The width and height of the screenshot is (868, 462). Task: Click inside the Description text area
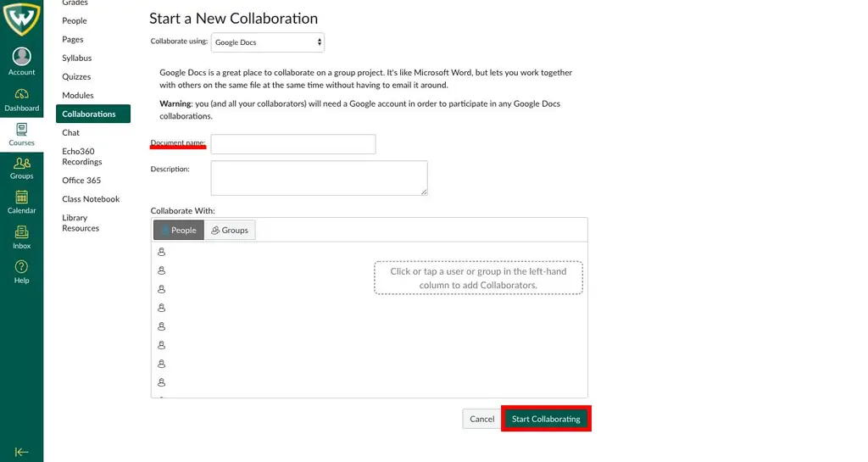319,178
